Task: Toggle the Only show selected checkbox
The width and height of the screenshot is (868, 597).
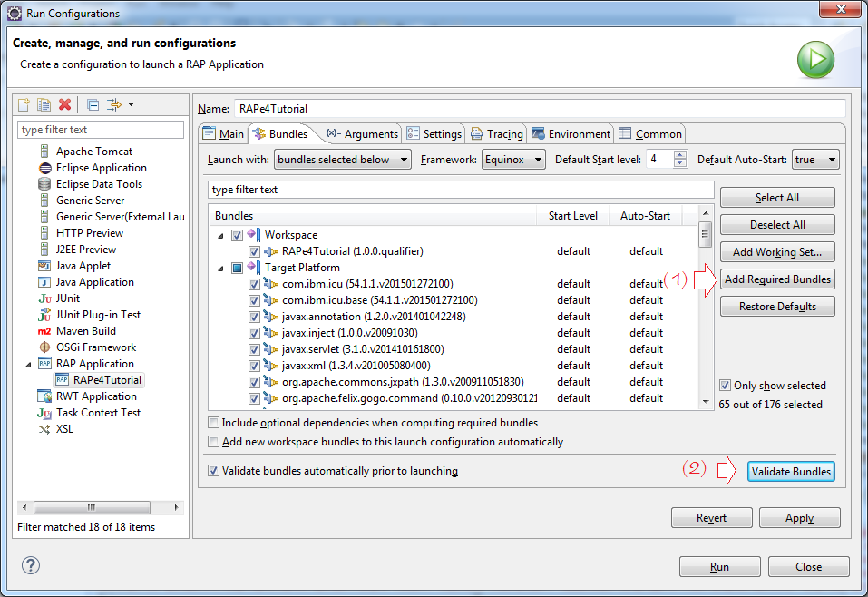Action: tap(725, 385)
